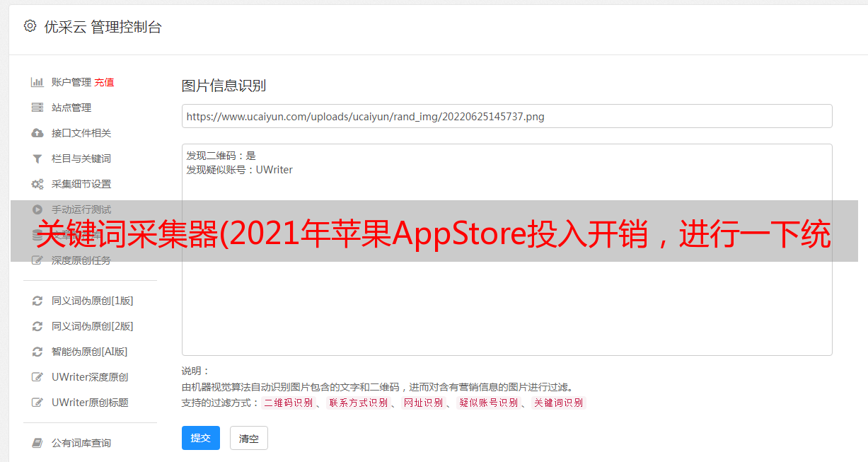Open 深度原创任务 menu item

click(x=81, y=260)
